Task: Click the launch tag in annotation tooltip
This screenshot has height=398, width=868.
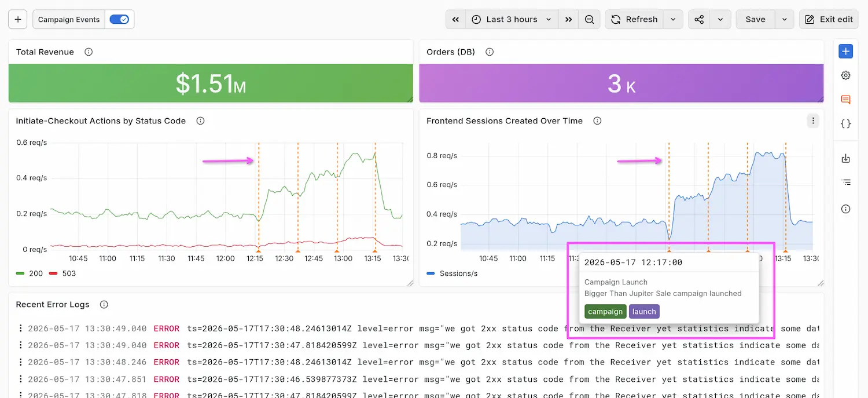Action: [644, 312]
